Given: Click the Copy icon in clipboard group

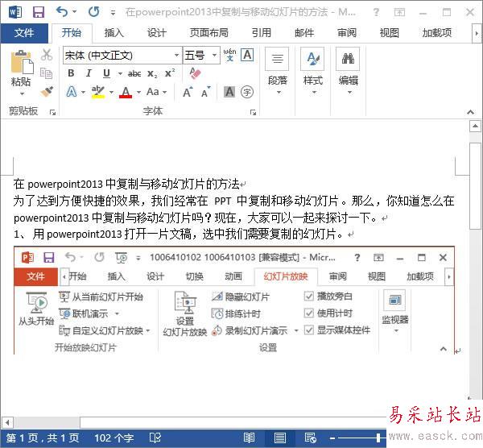Looking at the screenshot, I should coord(47,73).
